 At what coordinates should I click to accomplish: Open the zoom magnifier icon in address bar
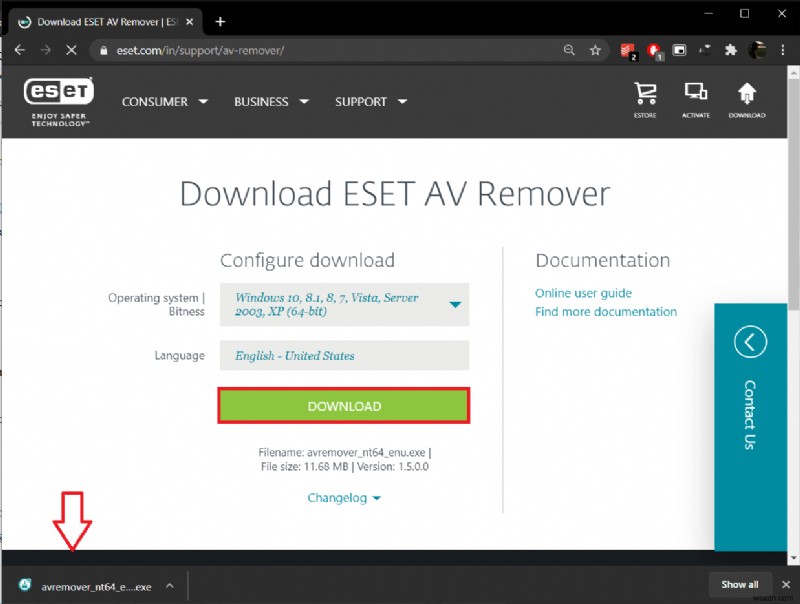tap(570, 49)
